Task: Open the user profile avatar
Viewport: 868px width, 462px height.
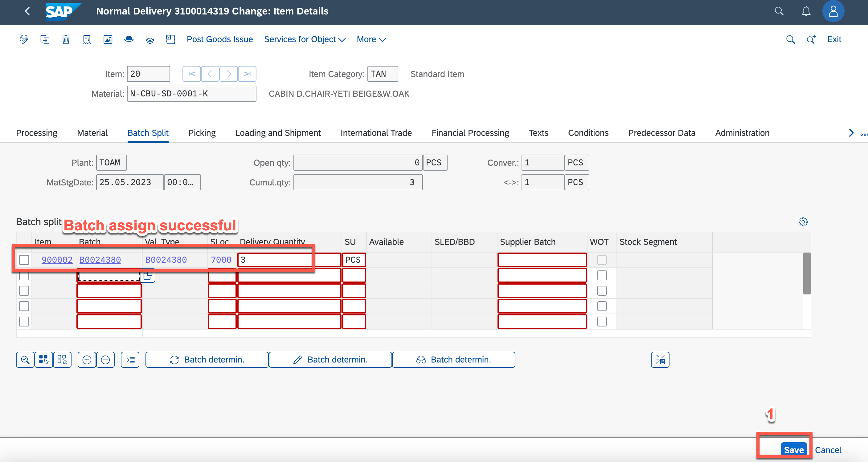Action: [833, 11]
